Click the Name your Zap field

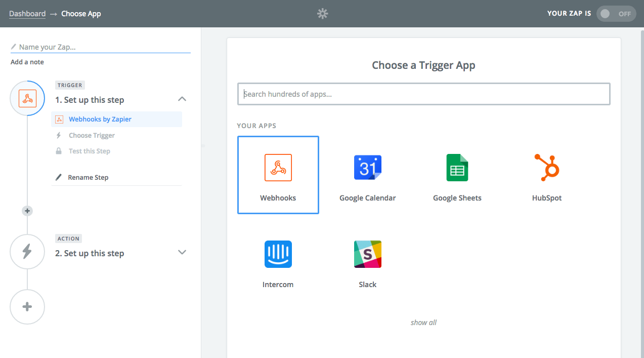coord(101,47)
